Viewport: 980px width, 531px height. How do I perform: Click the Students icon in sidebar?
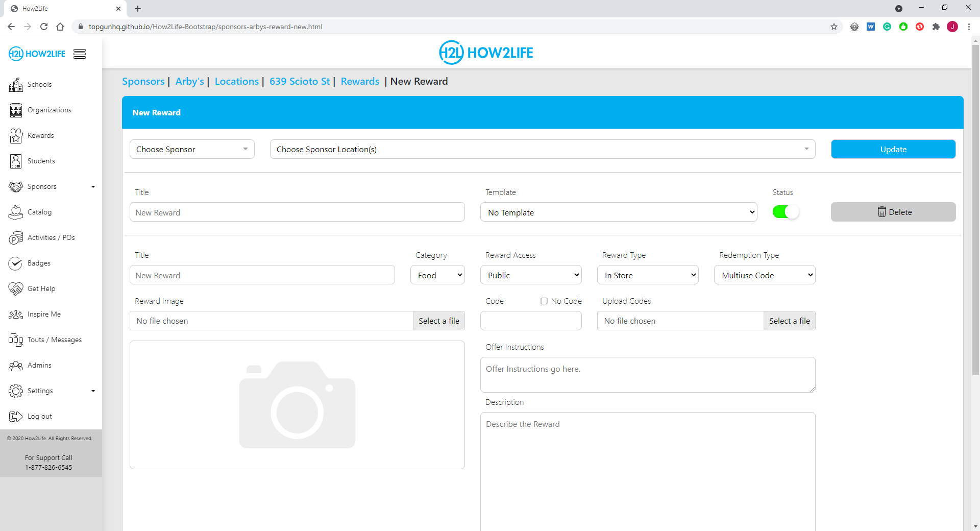point(16,161)
